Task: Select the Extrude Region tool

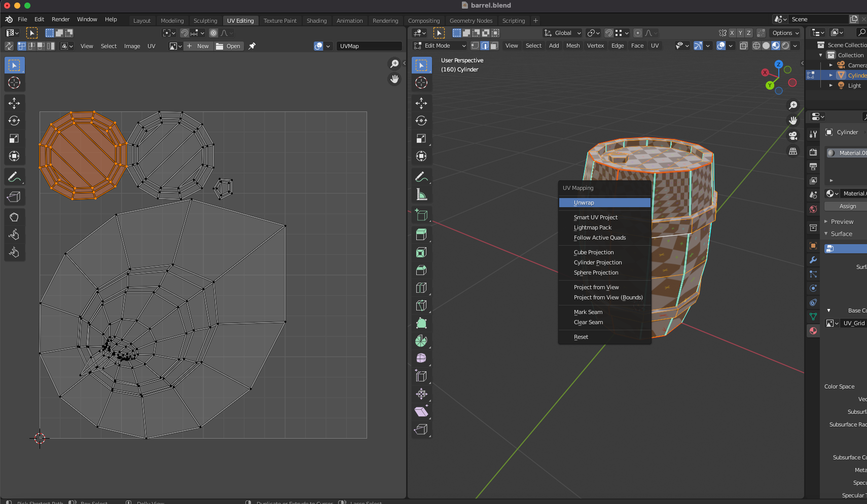Action: tap(421, 235)
